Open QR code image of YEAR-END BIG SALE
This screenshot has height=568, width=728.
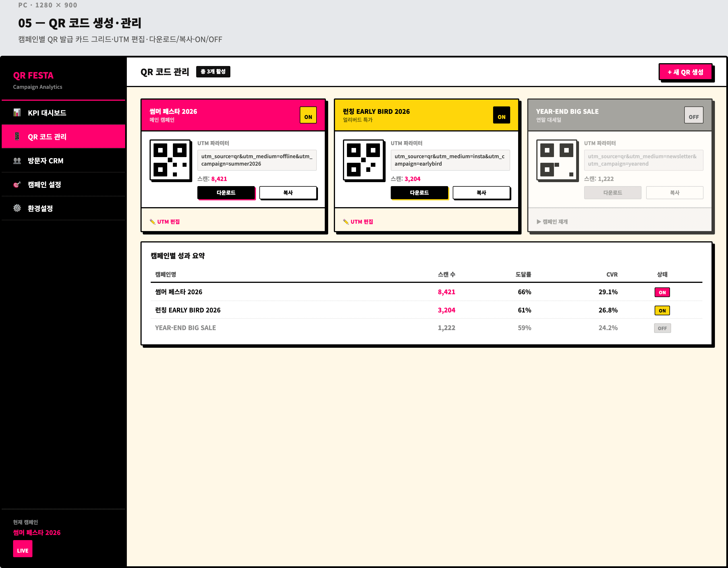[x=557, y=160]
